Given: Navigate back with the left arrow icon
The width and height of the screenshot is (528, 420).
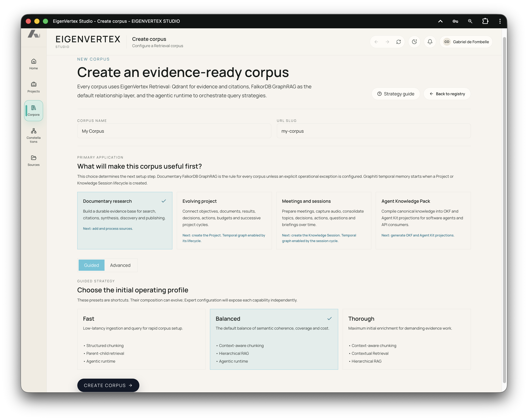Looking at the screenshot, I should click(x=376, y=42).
